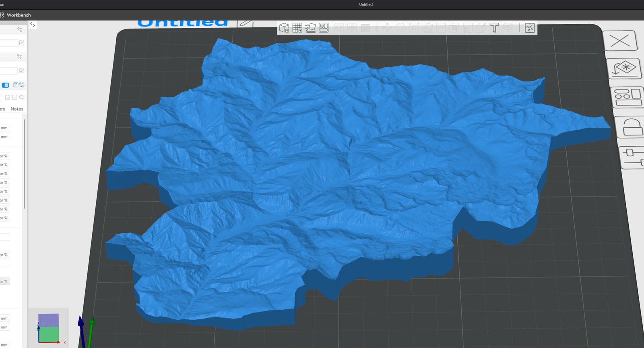This screenshot has height=348, width=644.
Task: Click the compare presets A-B icon
Action: 22,85
